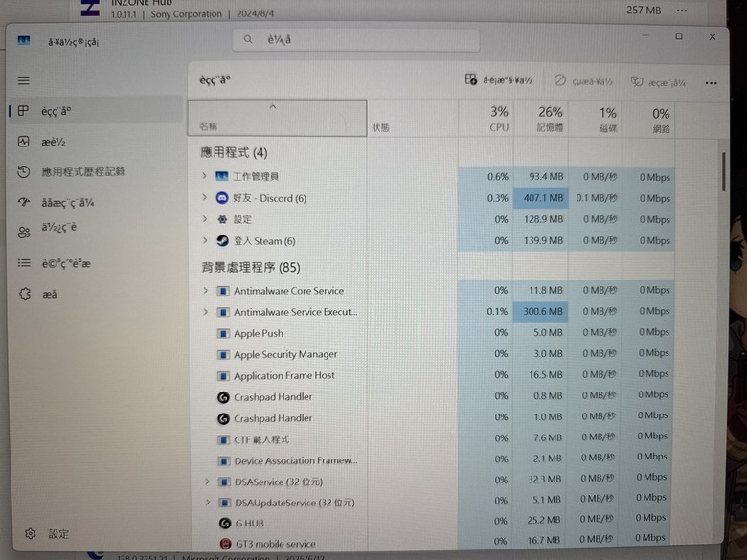
Task: Expand Antimalware Core Service row
Action: click(206, 290)
